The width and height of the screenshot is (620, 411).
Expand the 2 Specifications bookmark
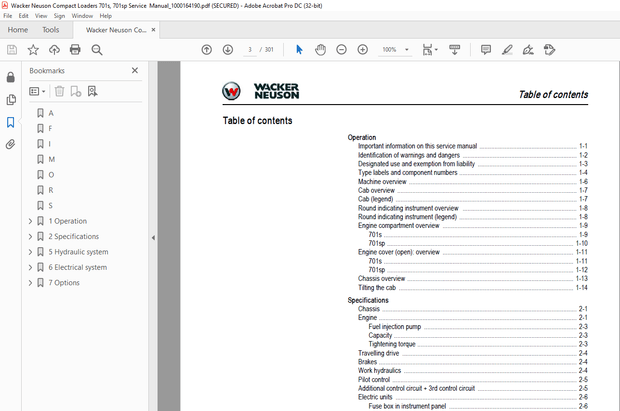pyautogui.click(x=30, y=237)
